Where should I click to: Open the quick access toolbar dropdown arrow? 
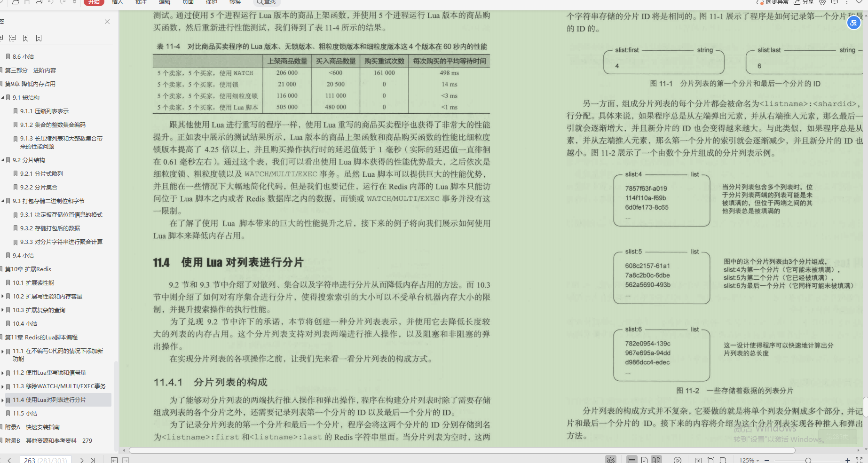[74, 2]
